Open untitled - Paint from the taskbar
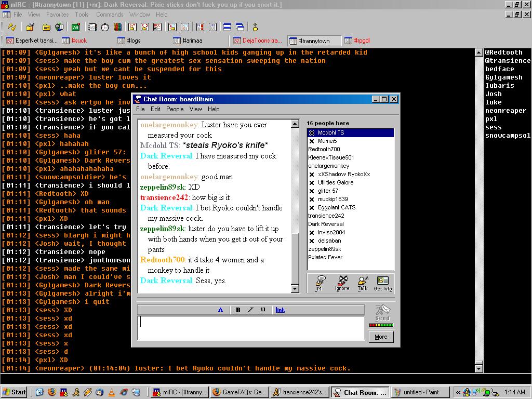This screenshot has height=399, width=532. (419, 392)
